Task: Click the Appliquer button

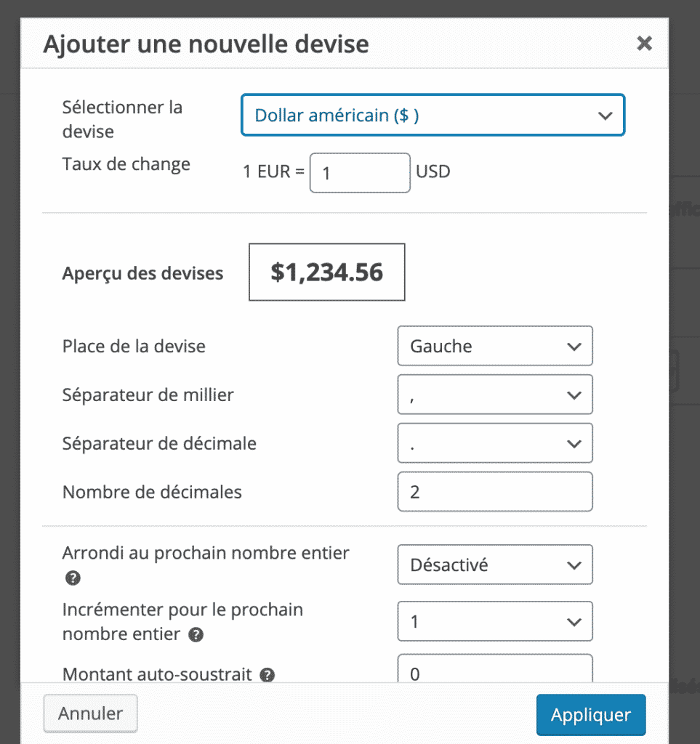Action: point(590,714)
